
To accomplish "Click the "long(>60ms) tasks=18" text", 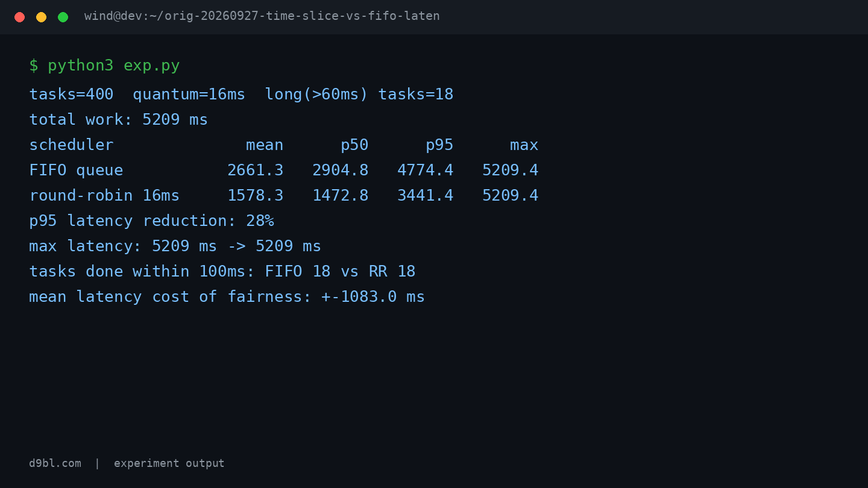I will tap(359, 95).
